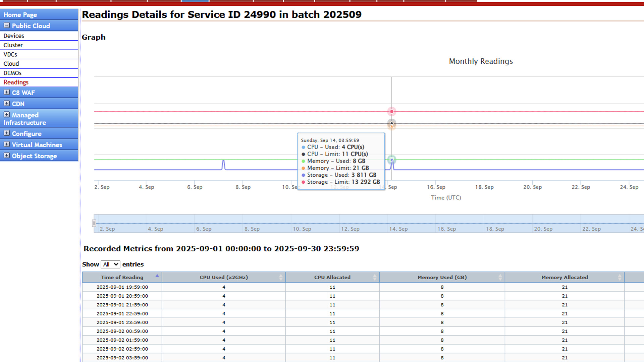The image size is (644, 362).
Task: Open the Show entries dropdown
Action: (110, 264)
